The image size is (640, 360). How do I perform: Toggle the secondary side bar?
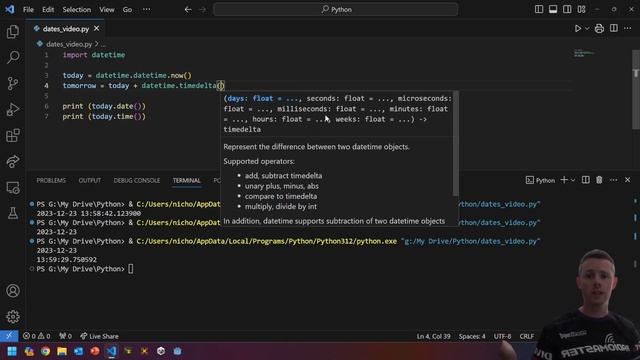coord(567,9)
